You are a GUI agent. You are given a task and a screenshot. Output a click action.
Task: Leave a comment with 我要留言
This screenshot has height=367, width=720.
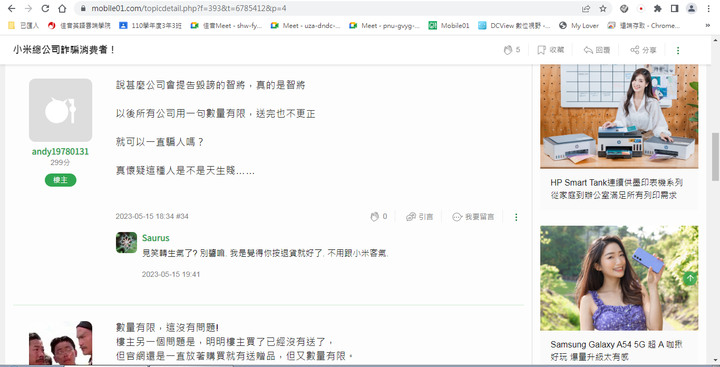point(473,217)
